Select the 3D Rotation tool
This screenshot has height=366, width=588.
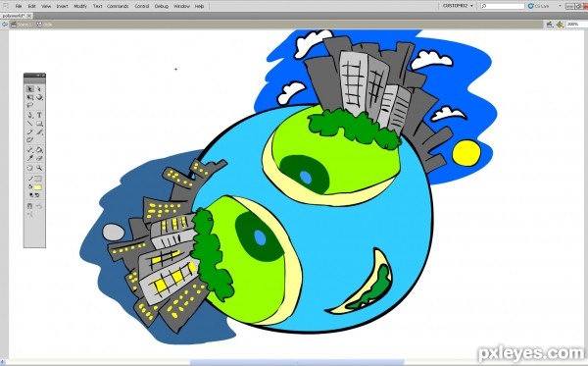(39, 97)
